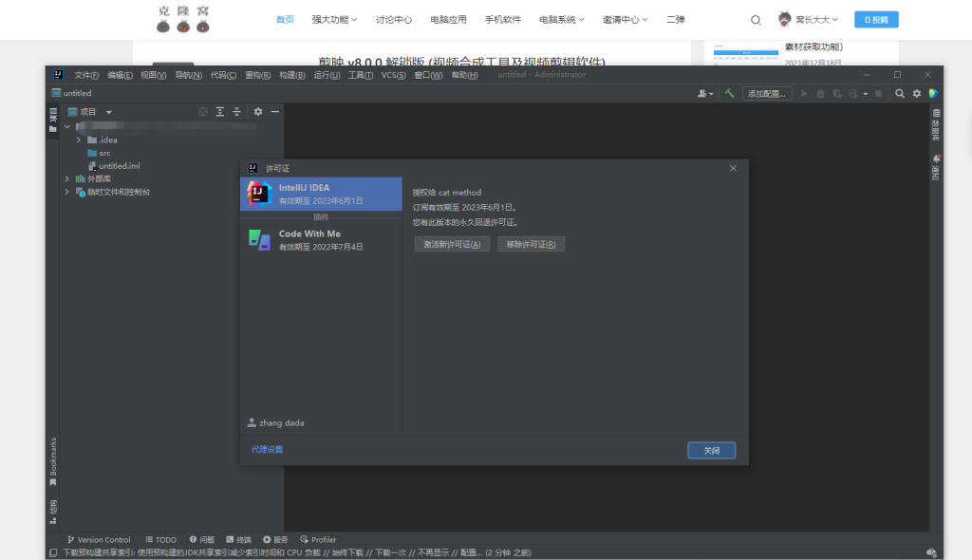Open the 视图(V) menu
Viewport: 972px width, 560px height.
click(153, 75)
